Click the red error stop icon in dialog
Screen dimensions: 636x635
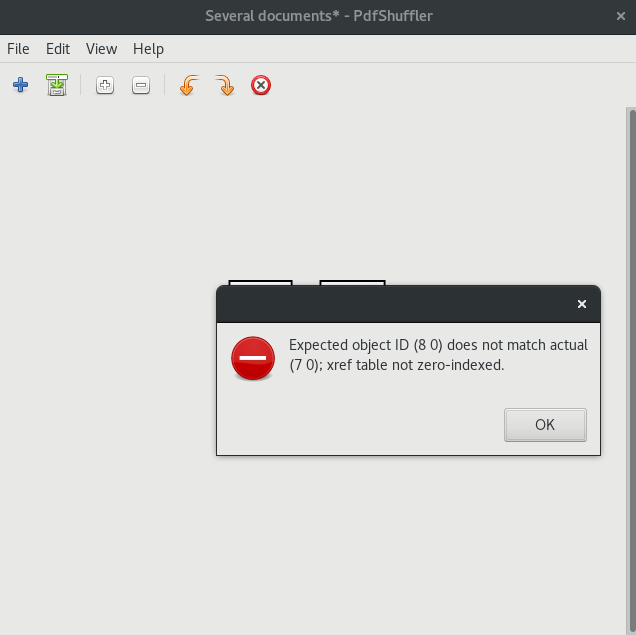[x=253, y=358]
